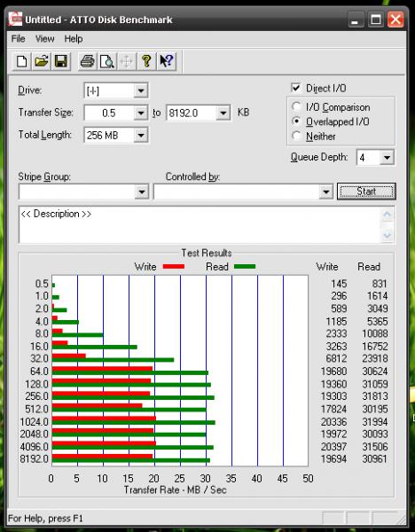Click the Description scrollbar up arrow
Screen dimensions: 415x532
[388, 215]
